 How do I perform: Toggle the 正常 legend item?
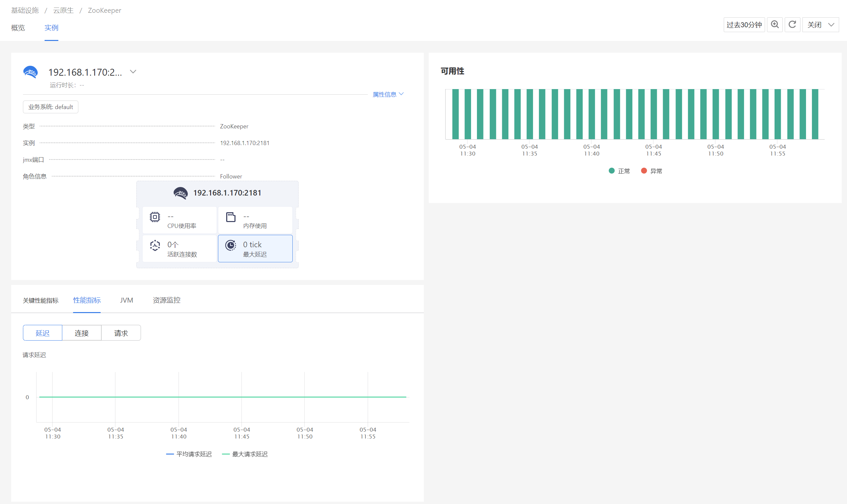pos(619,171)
